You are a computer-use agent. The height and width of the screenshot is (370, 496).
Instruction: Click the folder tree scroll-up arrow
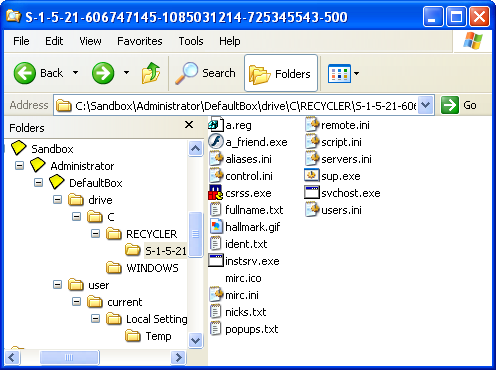coord(195,148)
